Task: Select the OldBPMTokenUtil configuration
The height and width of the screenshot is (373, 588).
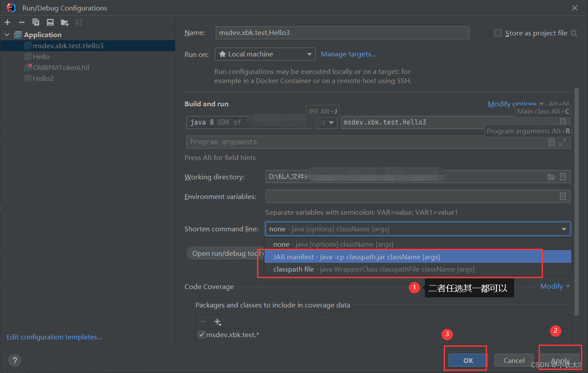Action: coord(87,67)
